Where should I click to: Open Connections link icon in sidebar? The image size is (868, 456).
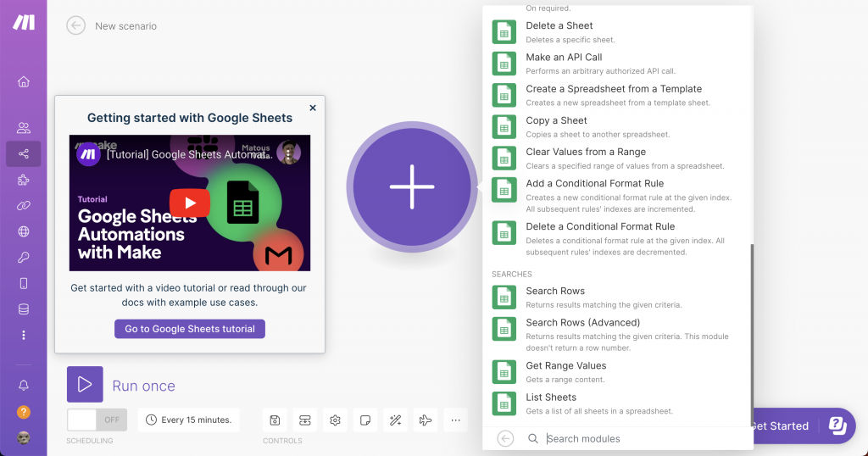(23, 206)
